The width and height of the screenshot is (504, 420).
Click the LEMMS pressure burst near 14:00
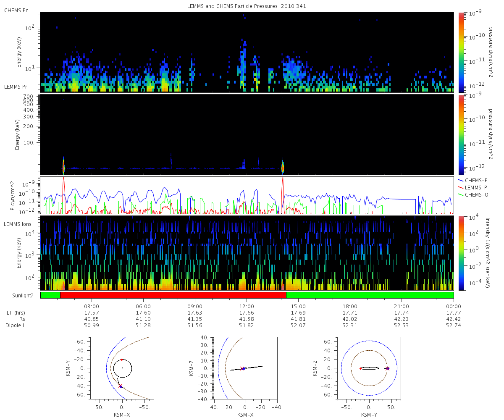click(x=283, y=167)
